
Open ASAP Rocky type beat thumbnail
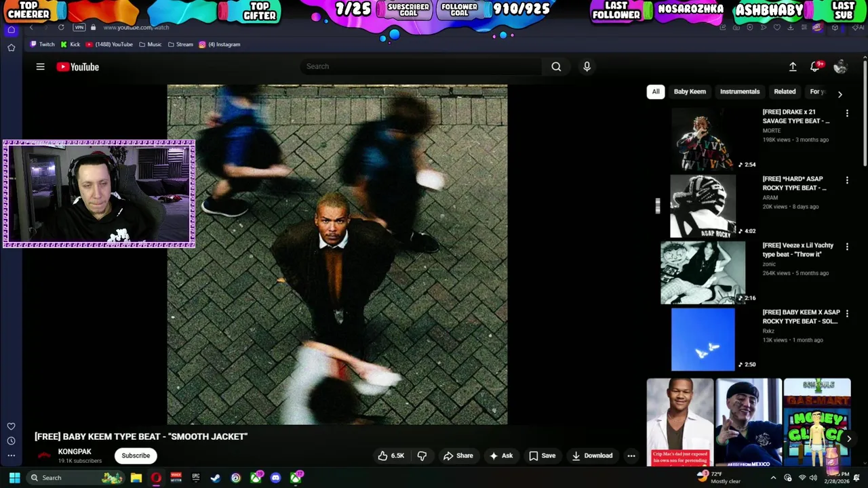pyautogui.click(x=703, y=206)
